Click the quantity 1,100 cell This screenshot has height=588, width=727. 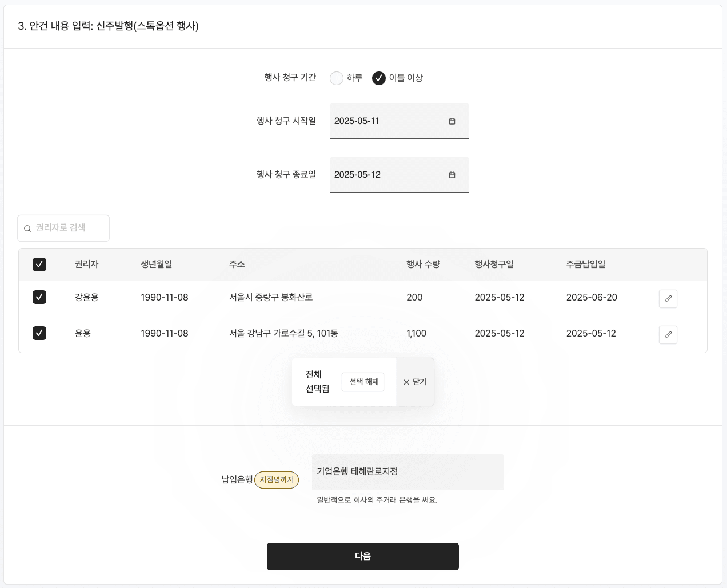pos(416,333)
